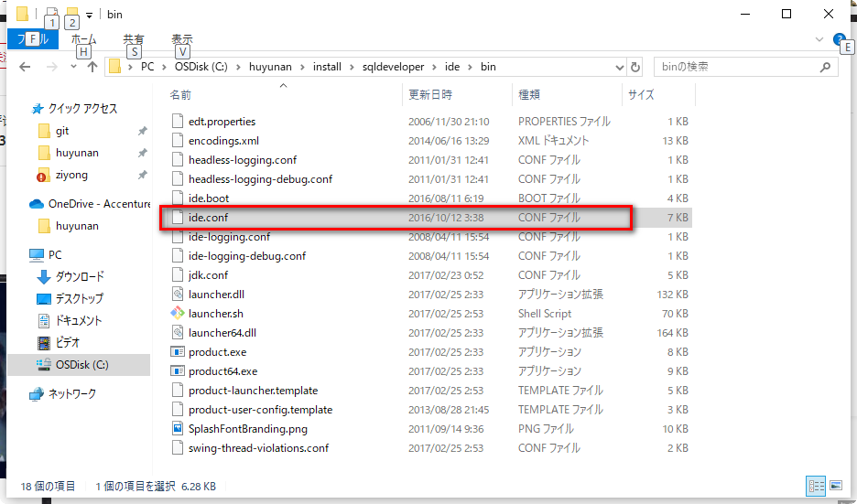Select the edt.properties file icon
857x504 pixels.
pos(177,122)
